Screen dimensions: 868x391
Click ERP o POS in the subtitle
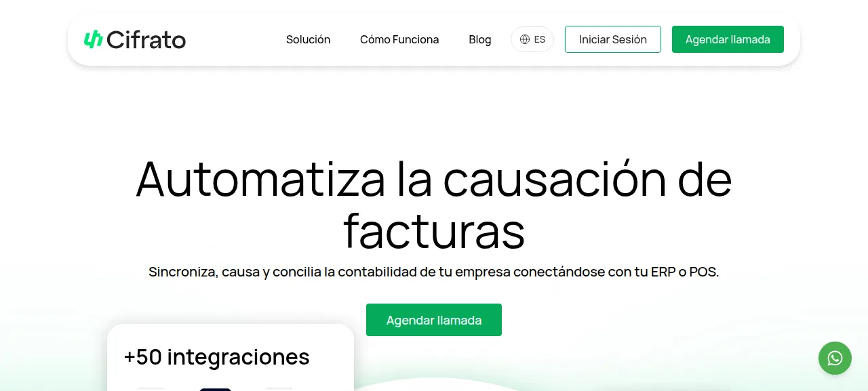click(x=684, y=272)
